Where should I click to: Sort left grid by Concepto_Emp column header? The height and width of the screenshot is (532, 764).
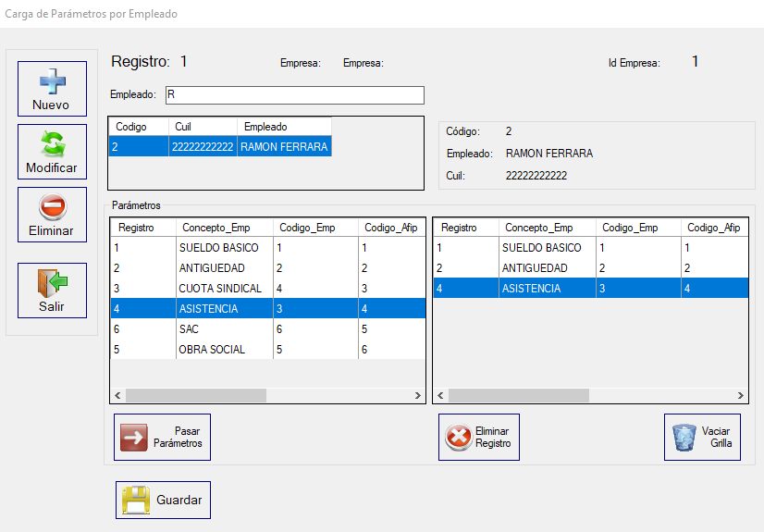(x=221, y=228)
